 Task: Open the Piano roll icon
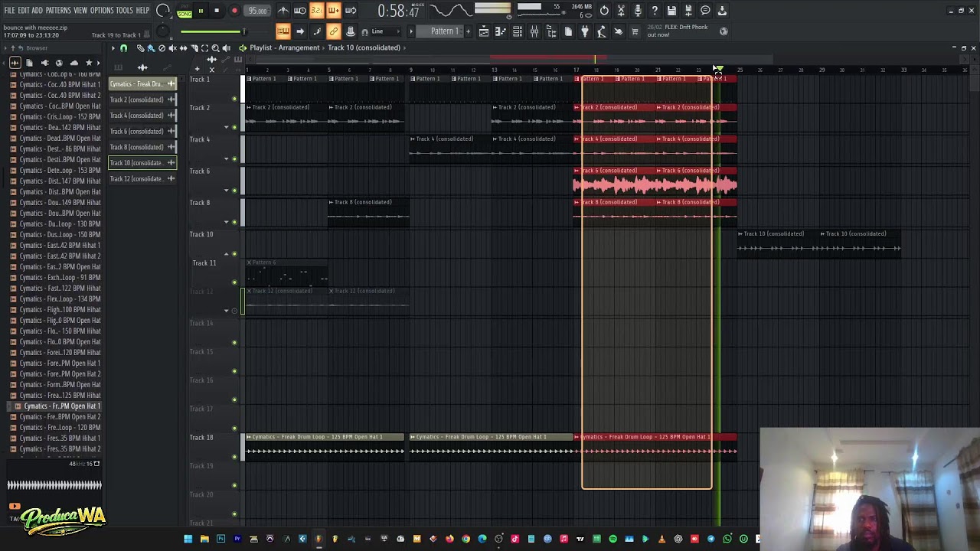click(x=500, y=31)
